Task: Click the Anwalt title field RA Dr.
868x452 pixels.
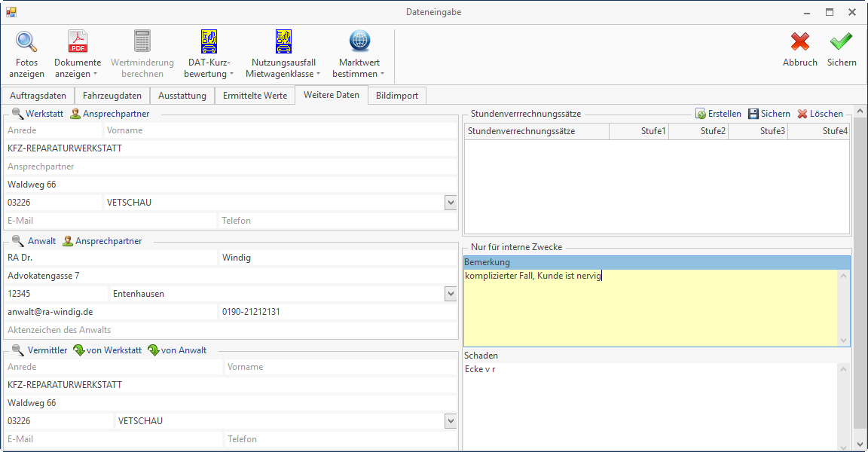Action: tap(111, 258)
